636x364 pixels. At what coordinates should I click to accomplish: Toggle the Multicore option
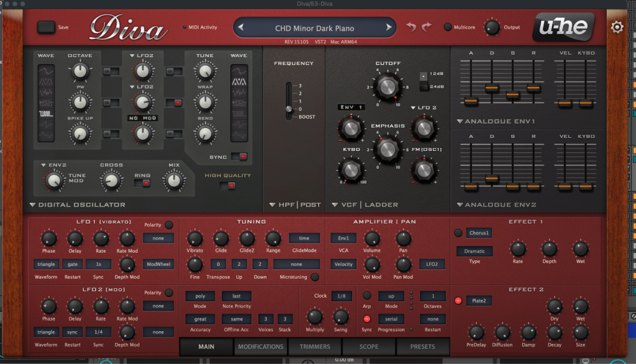point(448,27)
